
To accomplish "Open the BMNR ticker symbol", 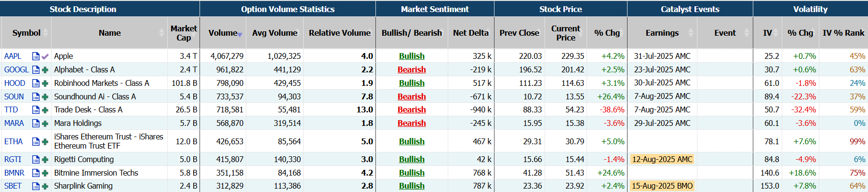I will (14, 173).
